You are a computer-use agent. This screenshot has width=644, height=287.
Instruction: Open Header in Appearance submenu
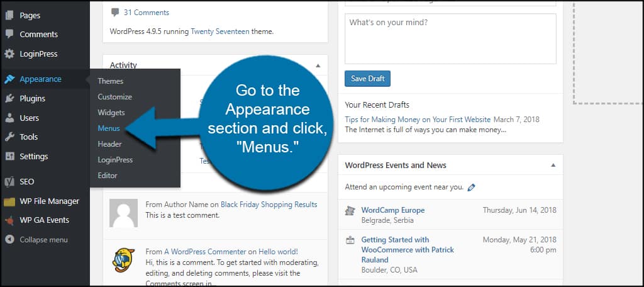pyautogui.click(x=109, y=144)
